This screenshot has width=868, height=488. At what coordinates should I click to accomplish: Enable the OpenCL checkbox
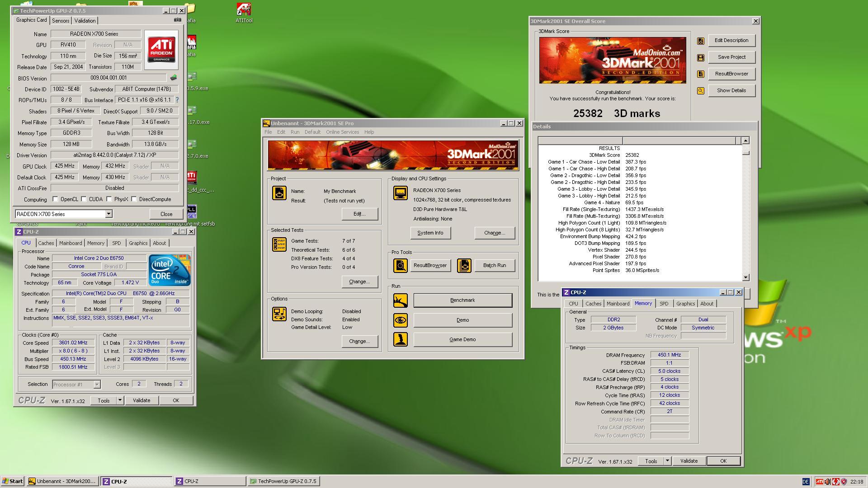point(56,199)
